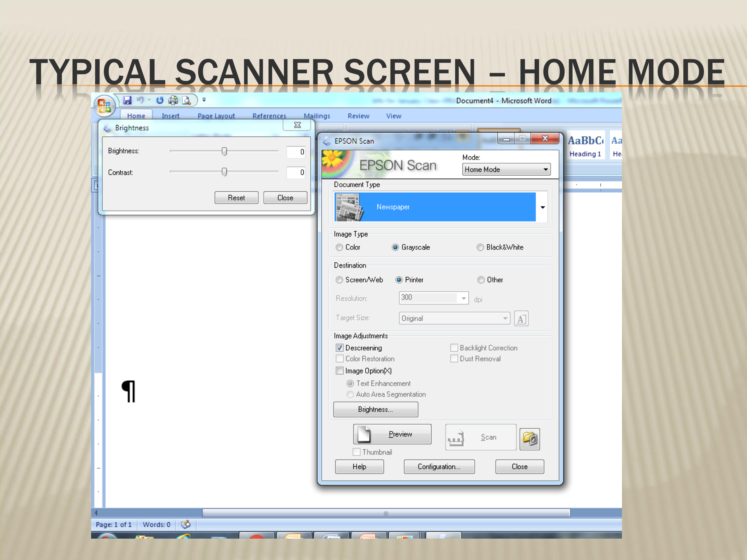Screen dimensions: 747x560
Task: Click Reset in the Brightness dialog
Action: (237, 198)
